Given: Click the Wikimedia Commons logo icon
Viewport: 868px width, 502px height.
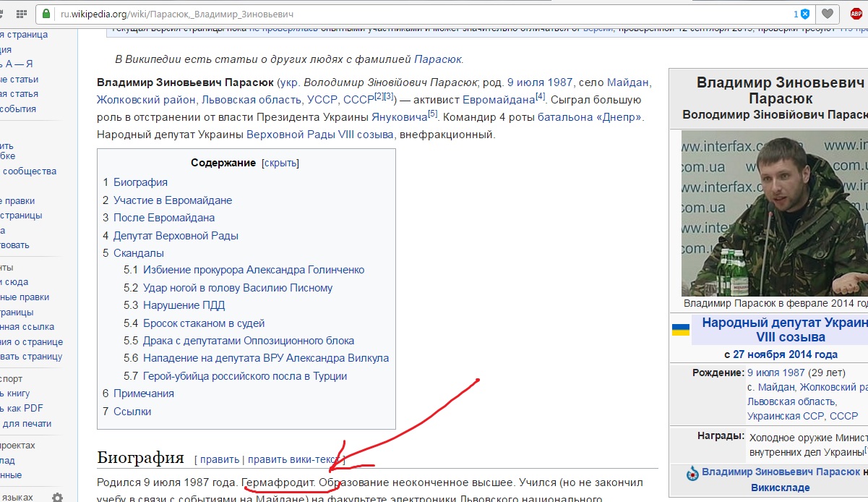Looking at the screenshot, I should (x=692, y=472).
